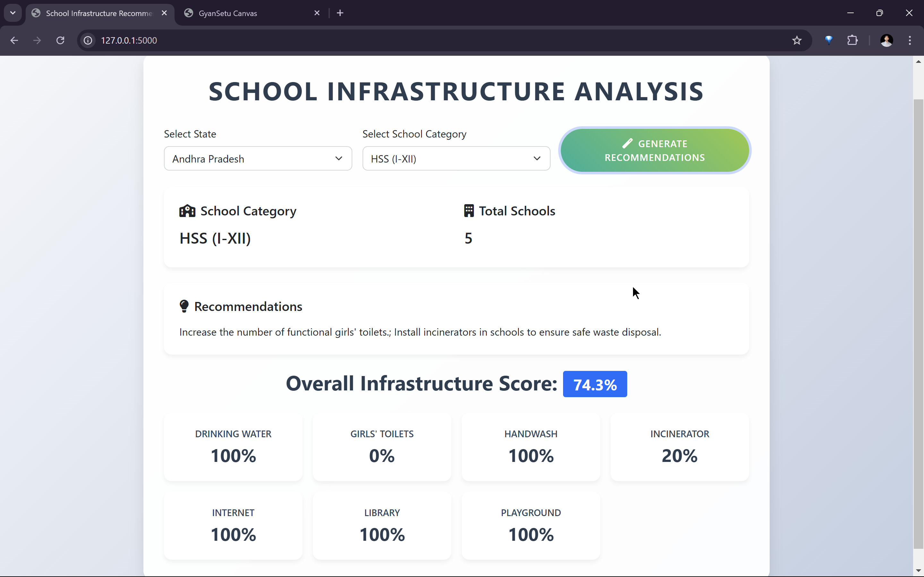Close the GyanSetu Canvas tab

317,13
